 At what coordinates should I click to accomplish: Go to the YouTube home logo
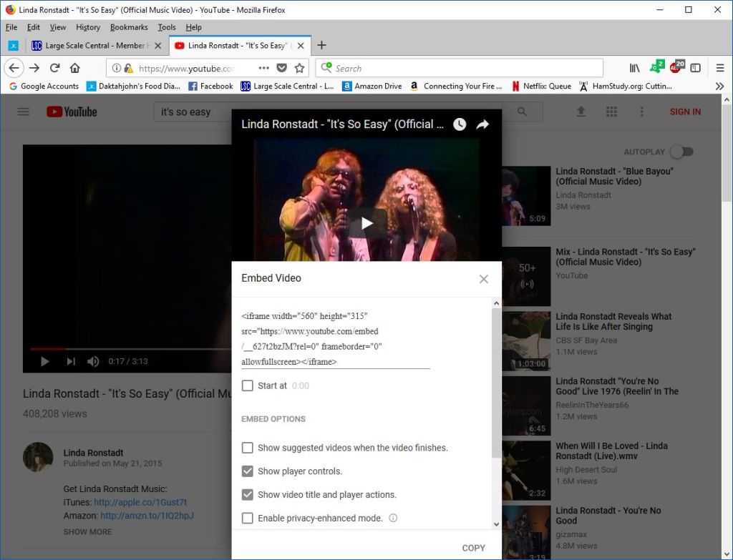[x=72, y=112]
